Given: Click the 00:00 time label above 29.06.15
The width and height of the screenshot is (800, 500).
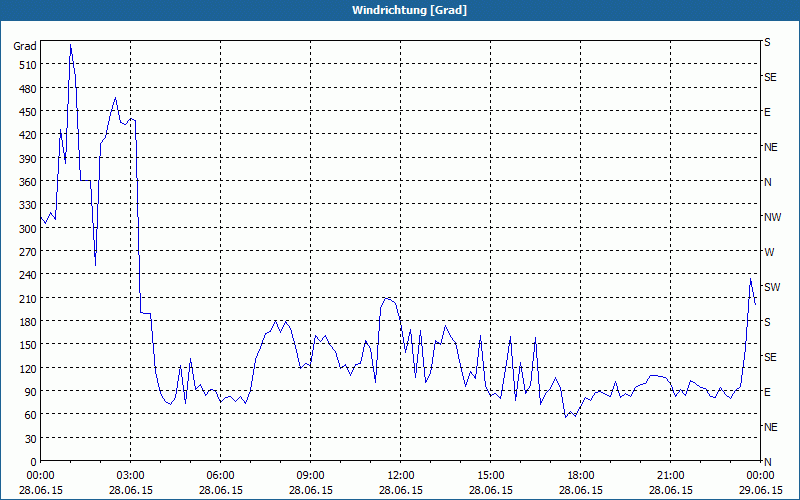Looking at the screenshot, I should (x=760, y=476).
